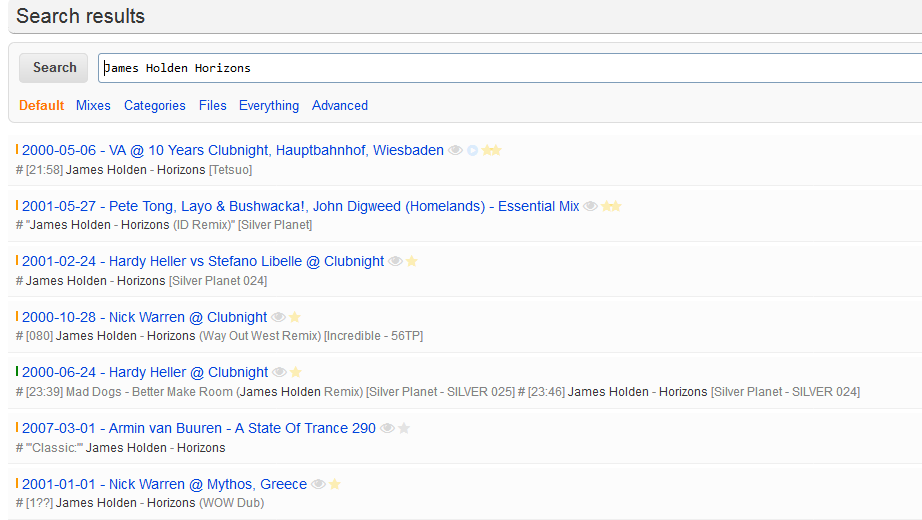Open the 2000-06-24 Hardy Heller @ Clubnight link
Screen dimensions: 922x520
[x=145, y=372]
